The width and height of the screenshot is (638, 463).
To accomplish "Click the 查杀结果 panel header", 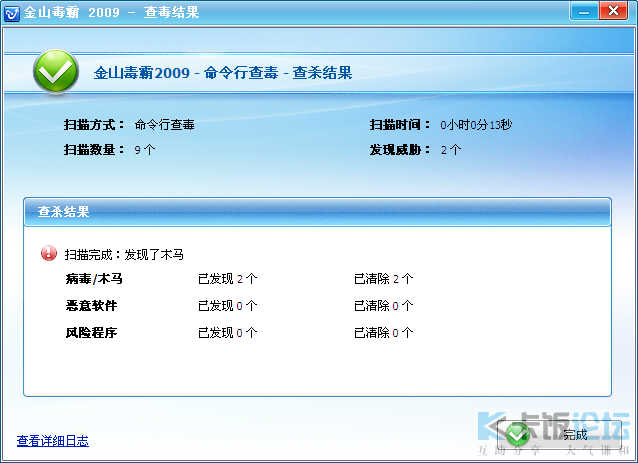I will coord(317,212).
